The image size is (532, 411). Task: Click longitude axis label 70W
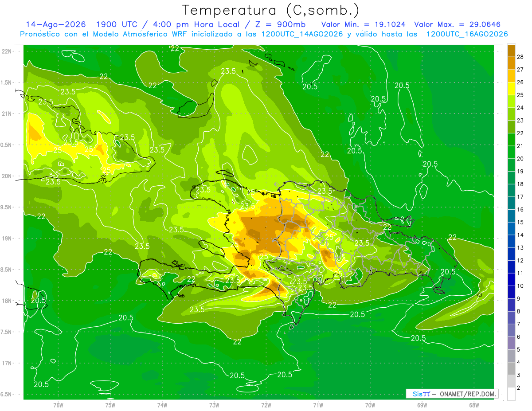pos(370,405)
